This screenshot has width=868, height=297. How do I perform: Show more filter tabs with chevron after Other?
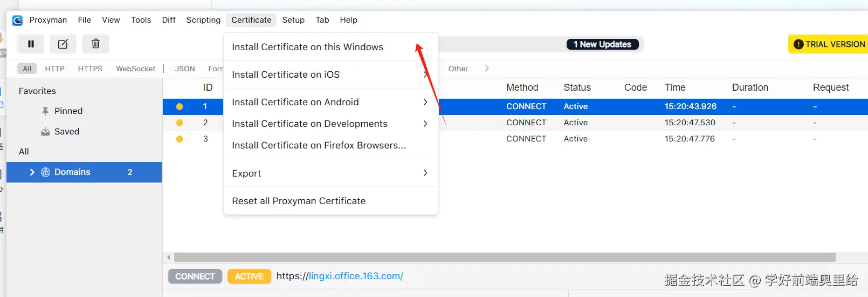pyautogui.click(x=487, y=69)
